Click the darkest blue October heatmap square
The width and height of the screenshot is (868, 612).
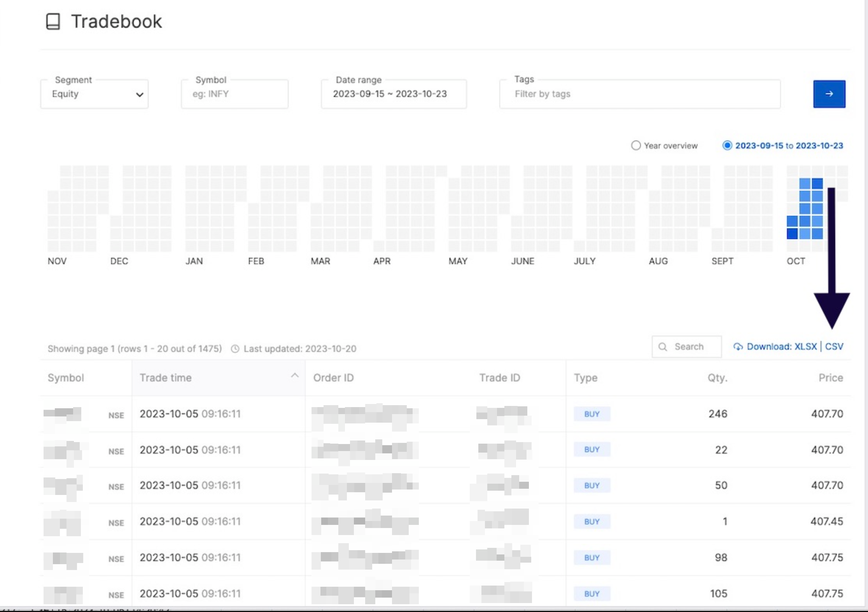tap(793, 233)
